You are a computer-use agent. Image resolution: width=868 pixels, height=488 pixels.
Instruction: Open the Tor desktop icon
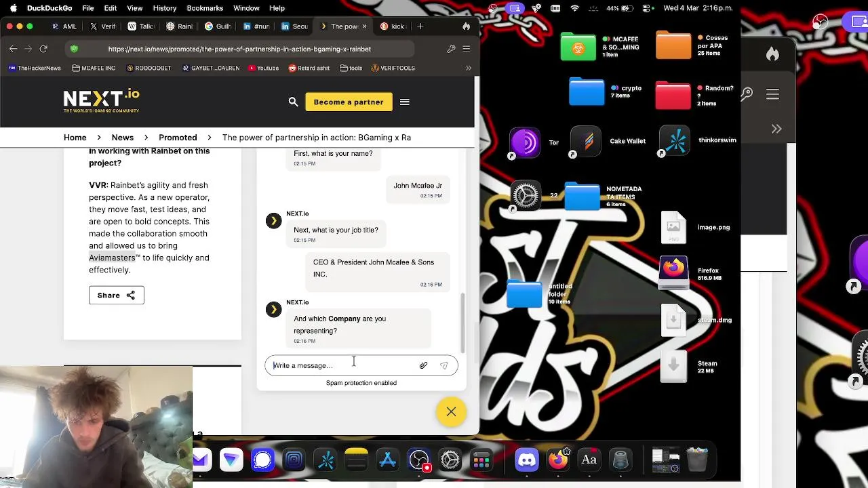click(524, 142)
